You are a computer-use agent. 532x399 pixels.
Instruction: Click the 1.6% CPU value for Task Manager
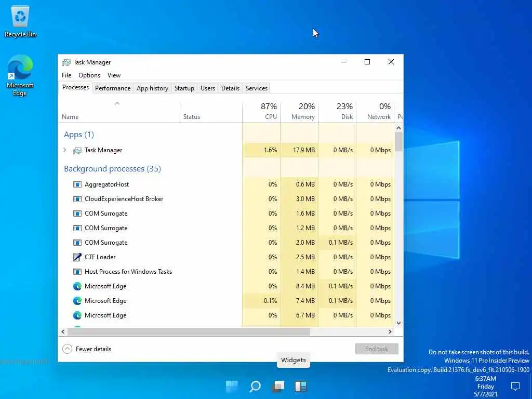pos(270,150)
